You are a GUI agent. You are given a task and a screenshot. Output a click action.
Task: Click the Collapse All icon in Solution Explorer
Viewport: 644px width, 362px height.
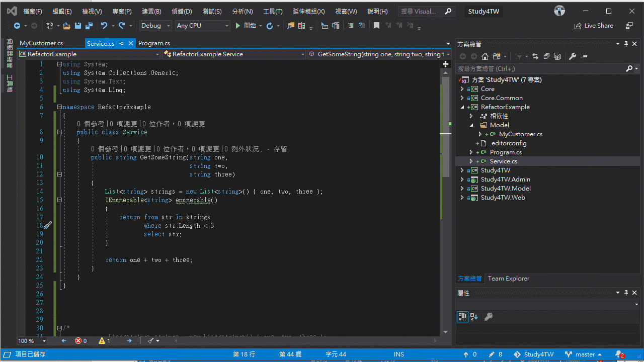pyautogui.click(x=547, y=56)
